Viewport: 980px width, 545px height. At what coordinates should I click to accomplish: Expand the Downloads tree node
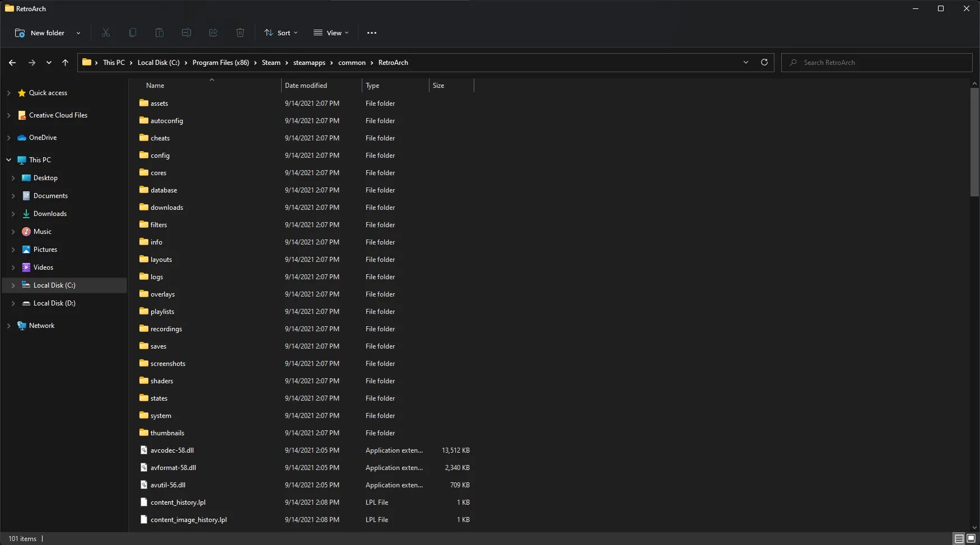point(13,214)
